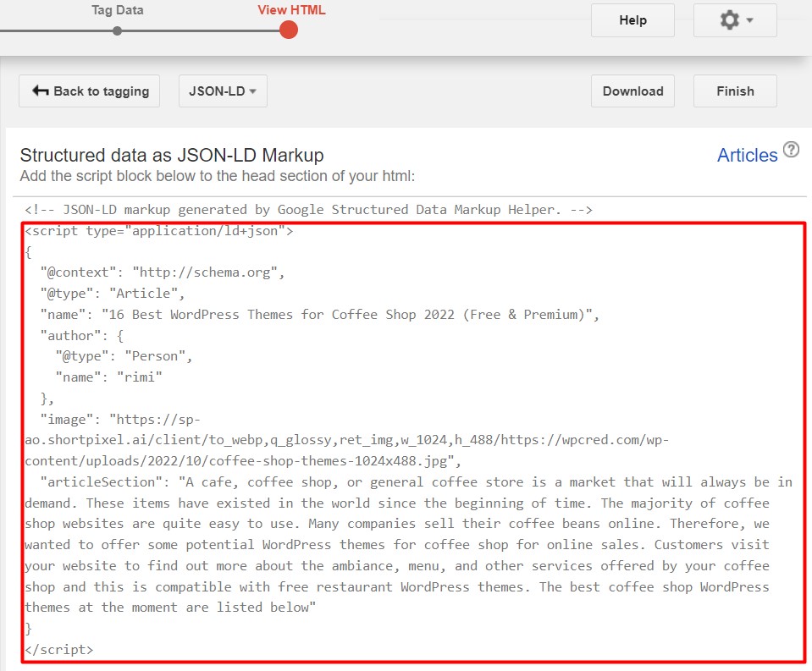Open the settings gear menu
Image resolution: width=812 pixels, height=671 pixels.
coord(735,20)
